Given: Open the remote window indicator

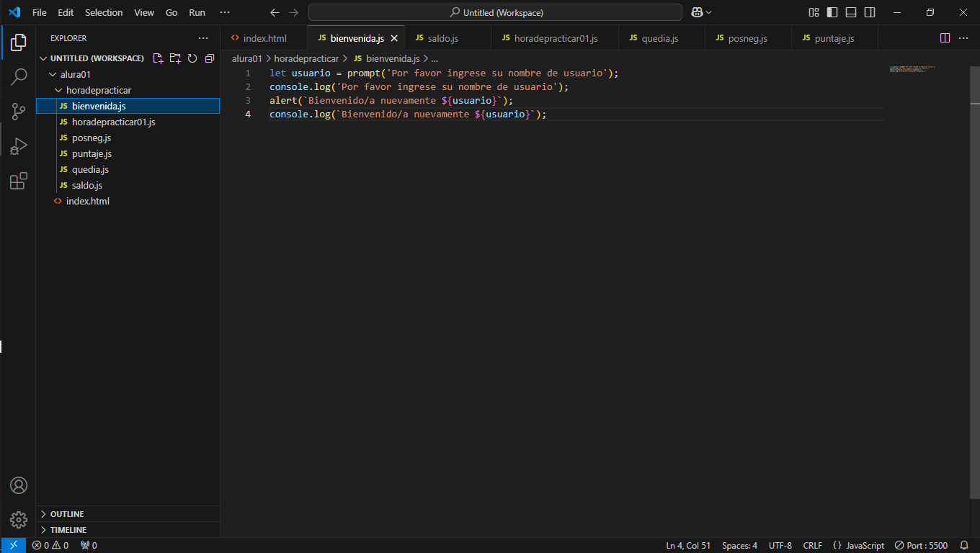Looking at the screenshot, I should click(14, 545).
